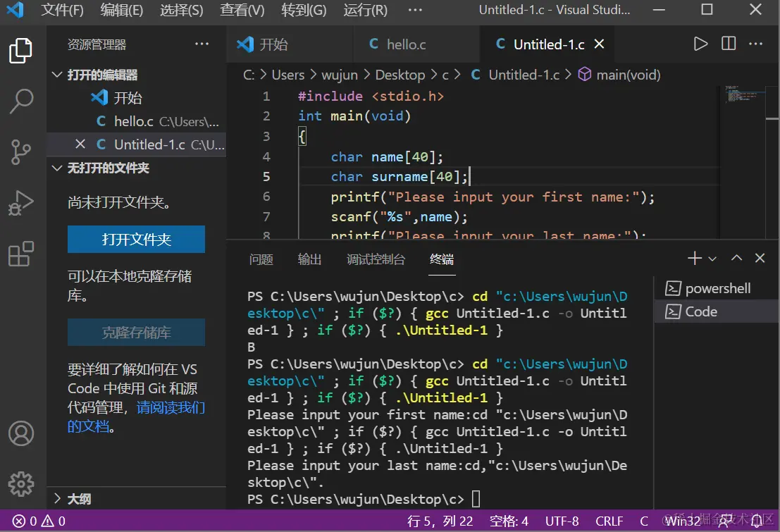Split the editor right
780x532 pixels.
coord(729,44)
